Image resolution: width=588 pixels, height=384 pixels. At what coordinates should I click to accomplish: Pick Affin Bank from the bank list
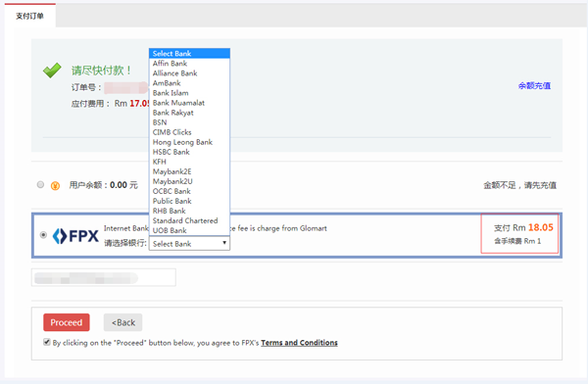tap(189, 64)
